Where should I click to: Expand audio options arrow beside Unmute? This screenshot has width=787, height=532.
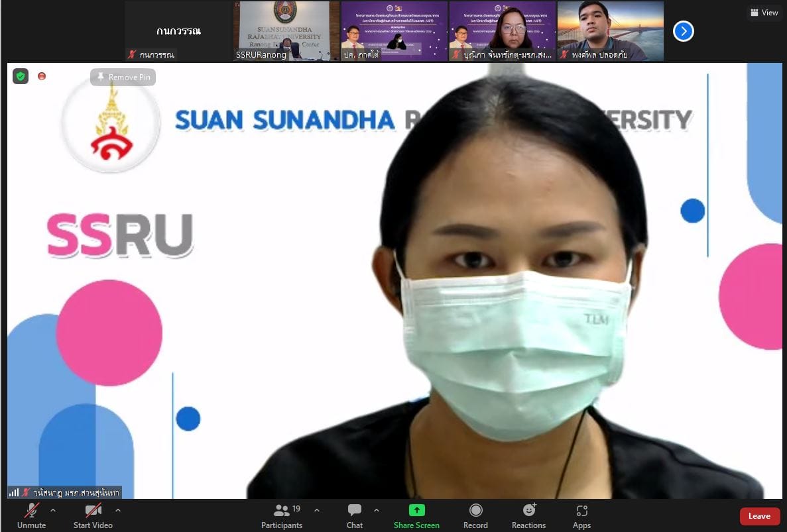pyautogui.click(x=53, y=510)
